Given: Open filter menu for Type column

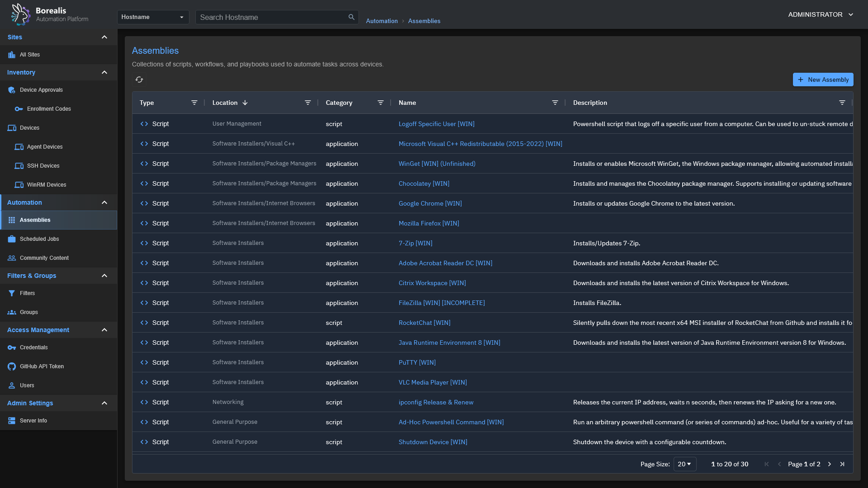Looking at the screenshot, I should (x=194, y=103).
